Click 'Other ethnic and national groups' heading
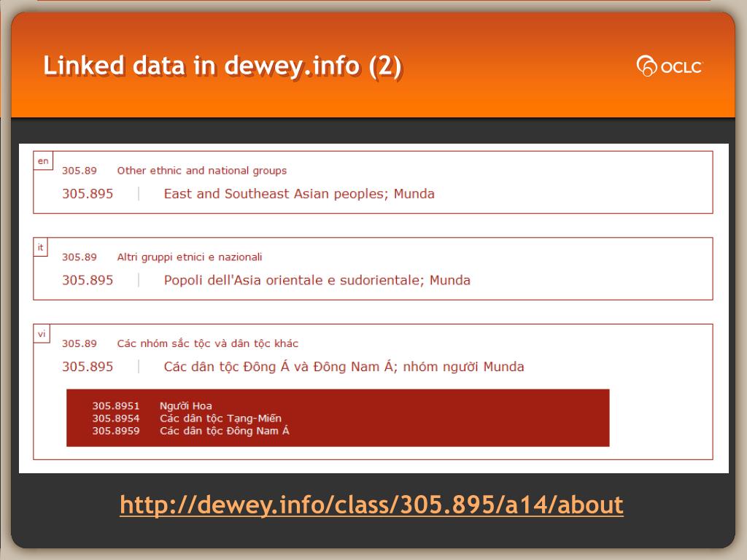Screen dimensions: 747x560 [202, 171]
